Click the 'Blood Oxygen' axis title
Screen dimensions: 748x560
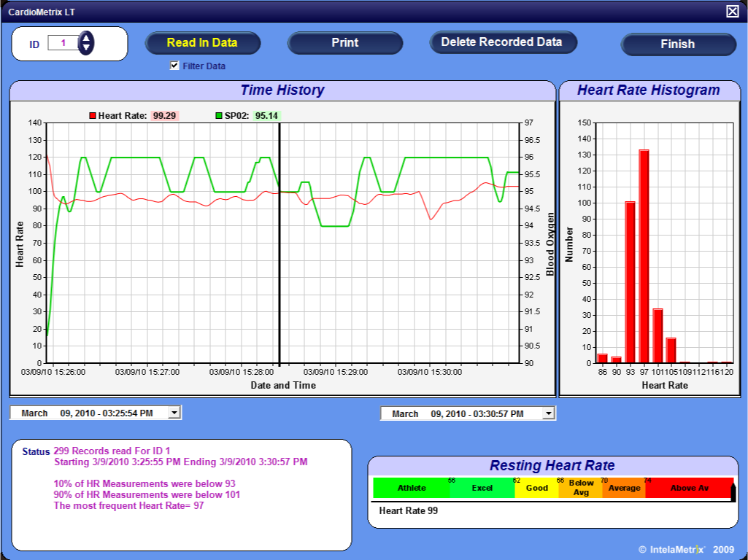tap(550, 244)
